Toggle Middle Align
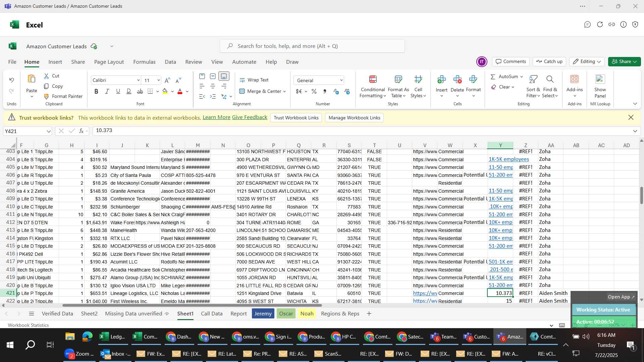644x362 pixels. click(213, 76)
